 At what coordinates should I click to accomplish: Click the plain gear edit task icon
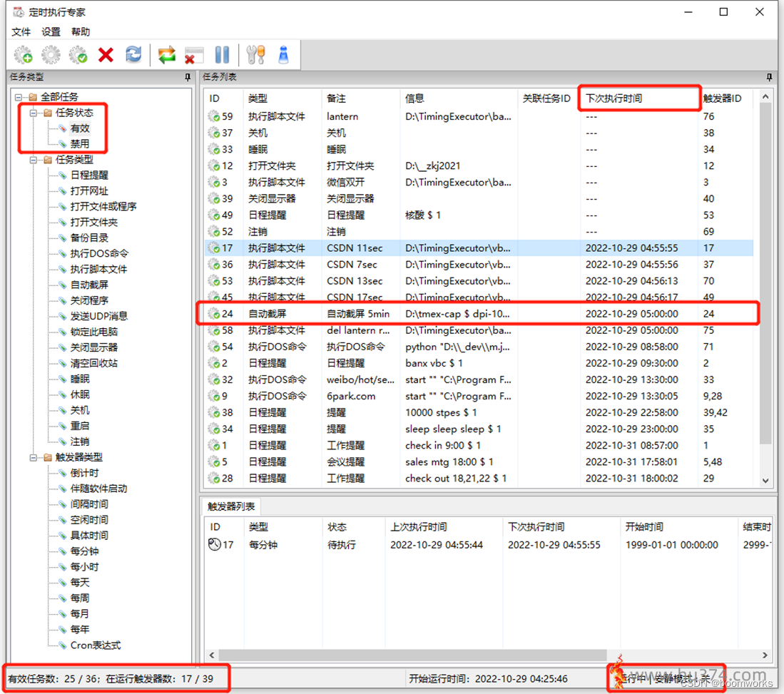[51, 54]
